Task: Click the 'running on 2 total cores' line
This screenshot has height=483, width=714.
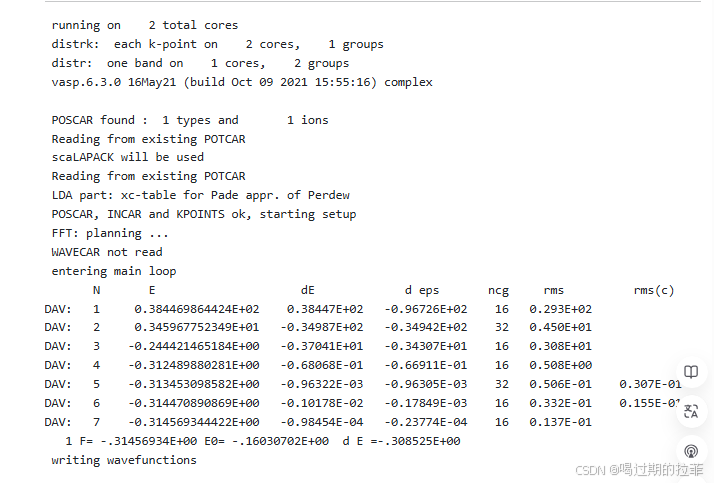Action: point(145,25)
